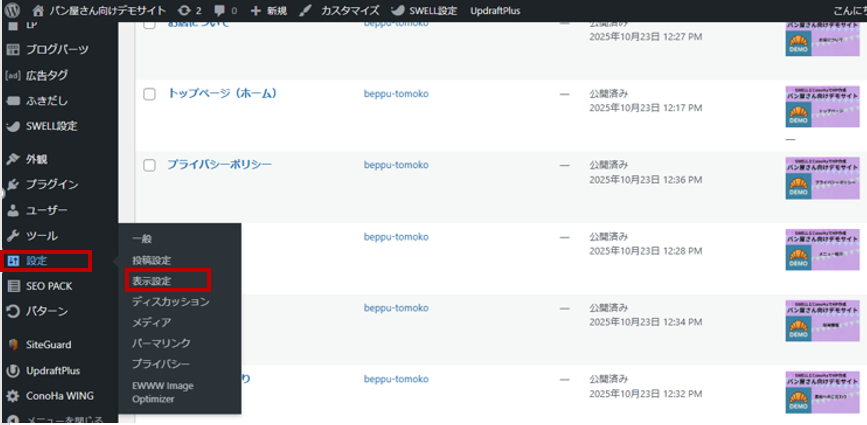
Task: Click the WordPress logo in the admin bar
Action: [x=12, y=10]
